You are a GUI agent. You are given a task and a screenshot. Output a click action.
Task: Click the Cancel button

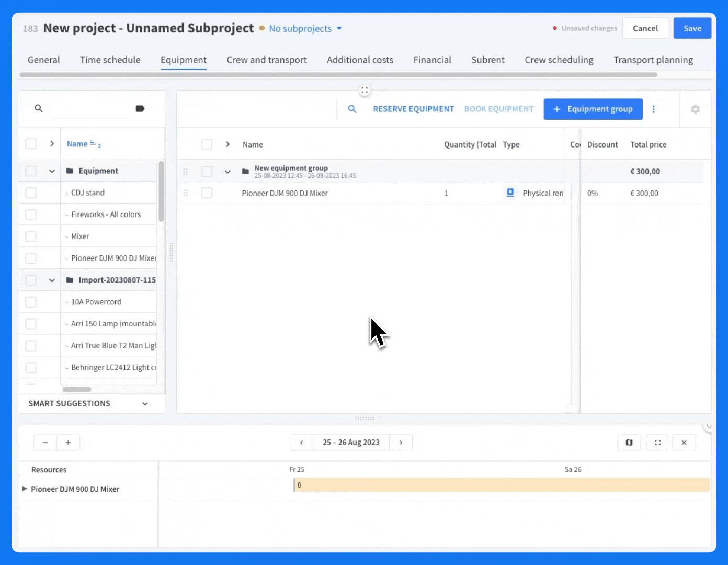click(645, 28)
